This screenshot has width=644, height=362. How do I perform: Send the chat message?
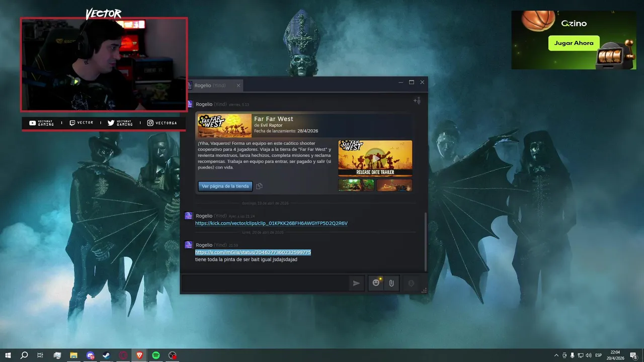pos(356,283)
